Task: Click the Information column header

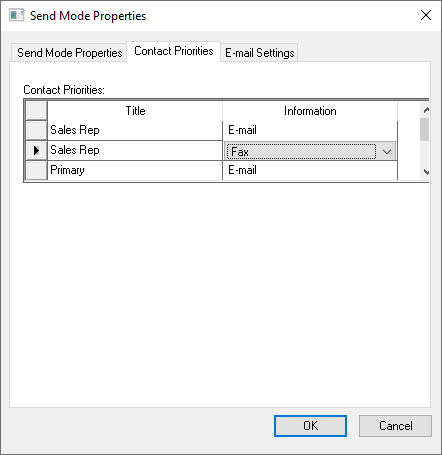Action: [x=310, y=111]
